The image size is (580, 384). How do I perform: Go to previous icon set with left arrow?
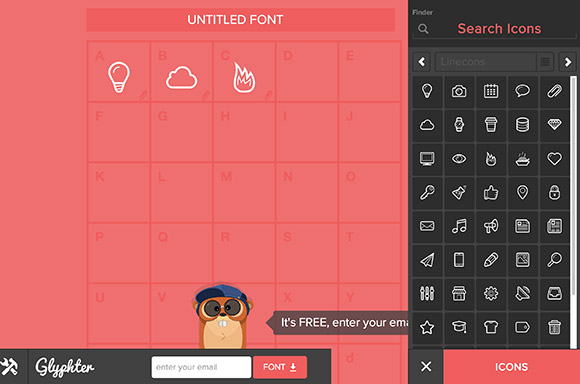pos(422,62)
